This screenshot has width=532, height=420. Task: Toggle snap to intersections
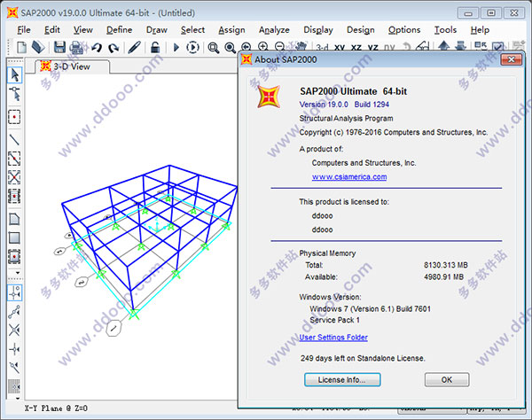pos(14,331)
